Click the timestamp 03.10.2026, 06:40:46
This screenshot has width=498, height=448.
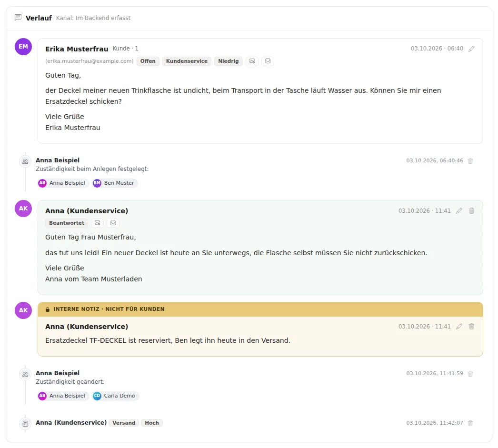pos(435,160)
